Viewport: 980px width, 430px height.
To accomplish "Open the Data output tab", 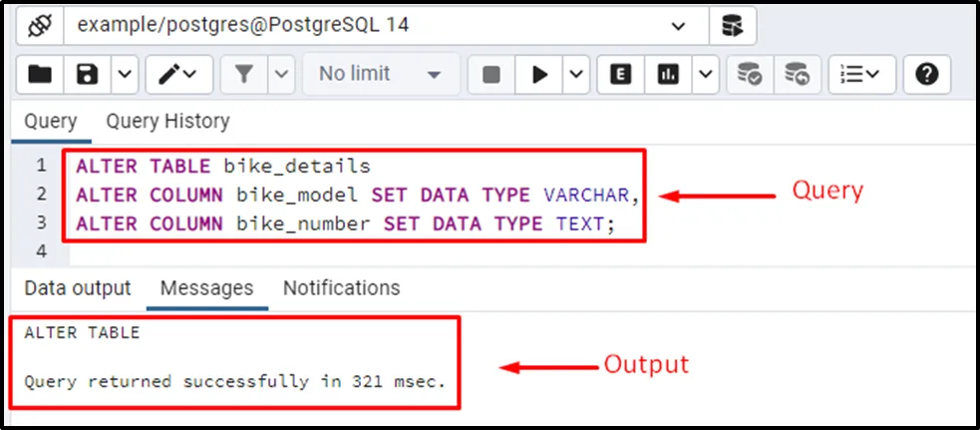I will point(78,288).
